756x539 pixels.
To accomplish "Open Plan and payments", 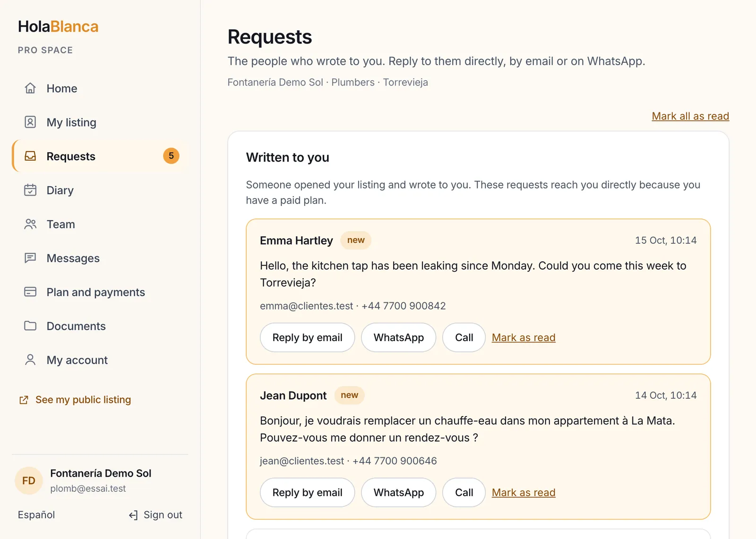I will click(x=100, y=292).
